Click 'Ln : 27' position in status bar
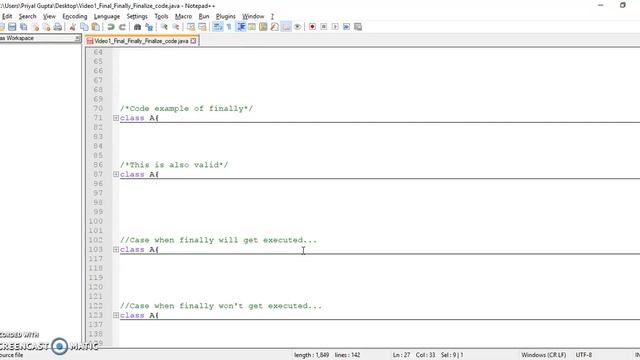This screenshot has width=640, height=360. 401,355
